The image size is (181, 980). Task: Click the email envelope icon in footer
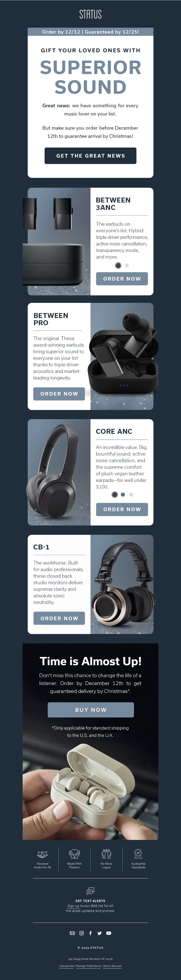(x=72, y=933)
